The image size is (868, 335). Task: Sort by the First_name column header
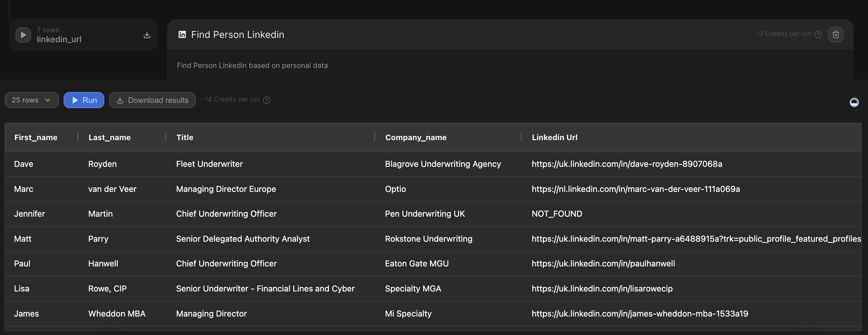(36, 137)
